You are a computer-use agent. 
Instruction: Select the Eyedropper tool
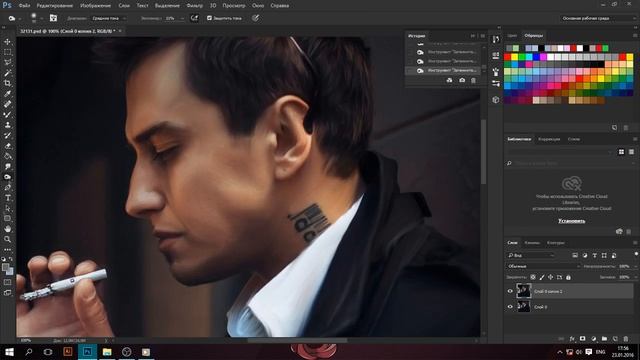pyautogui.click(x=7, y=94)
